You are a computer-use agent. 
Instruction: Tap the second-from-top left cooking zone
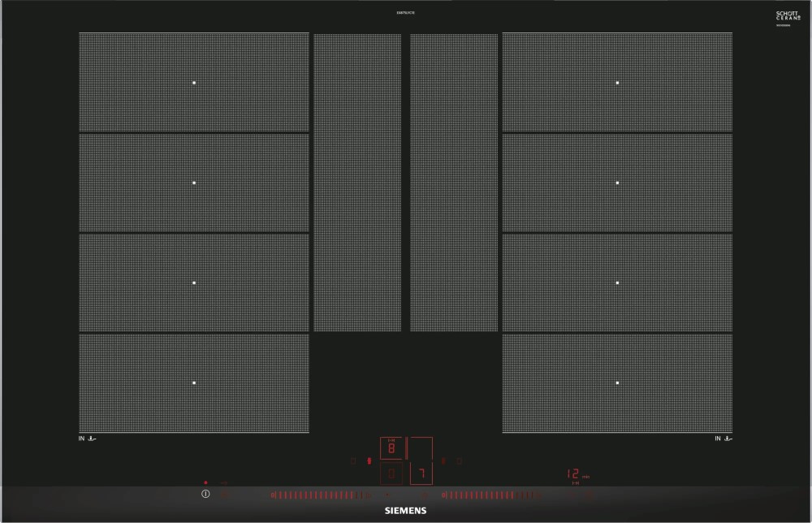point(194,183)
